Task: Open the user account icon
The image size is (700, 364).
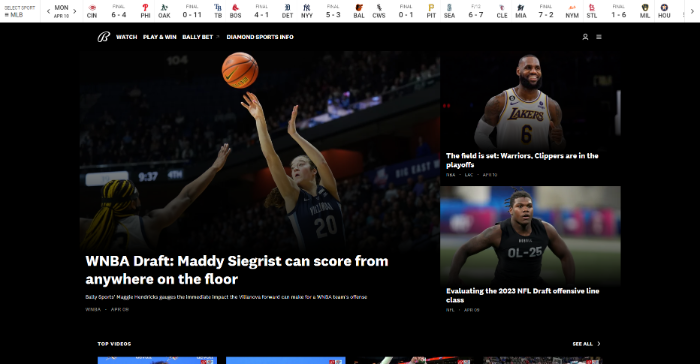Action: 585,37
